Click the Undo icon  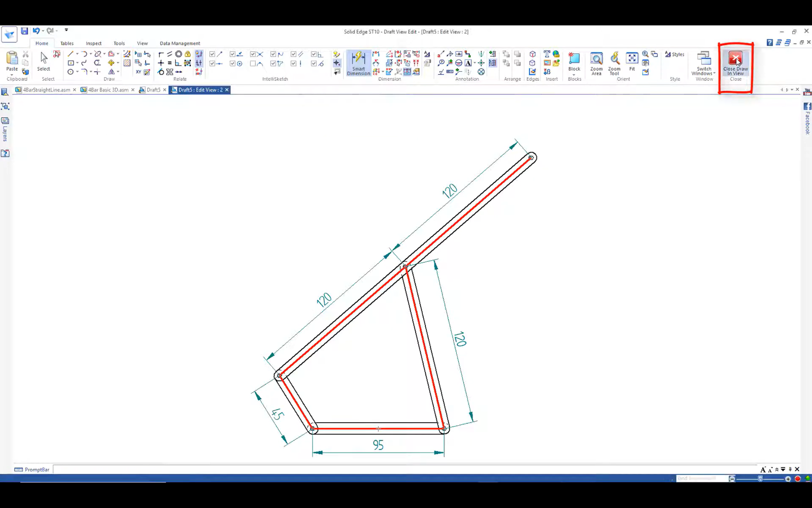(36, 31)
